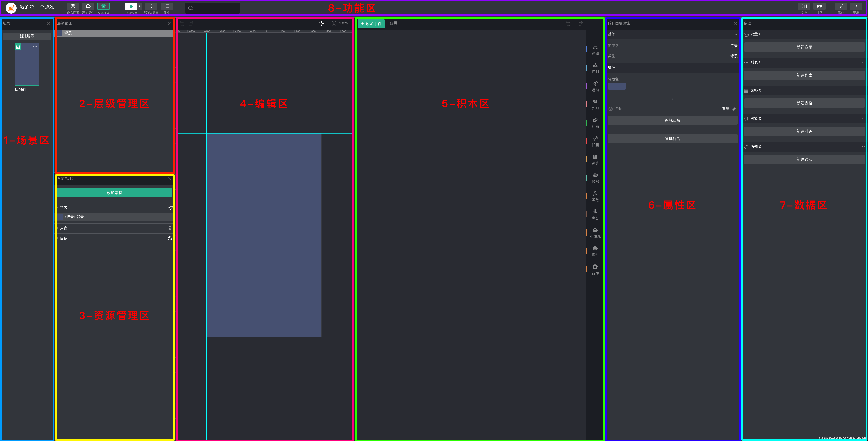Select (场景1)背景 item in 资源管理器

pos(115,217)
